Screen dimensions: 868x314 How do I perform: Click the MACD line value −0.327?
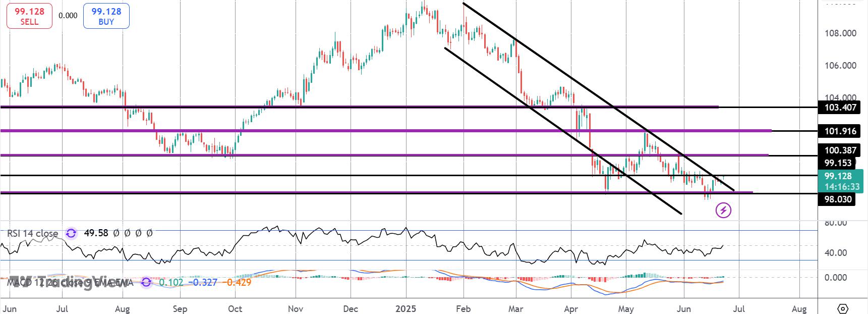(x=203, y=282)
